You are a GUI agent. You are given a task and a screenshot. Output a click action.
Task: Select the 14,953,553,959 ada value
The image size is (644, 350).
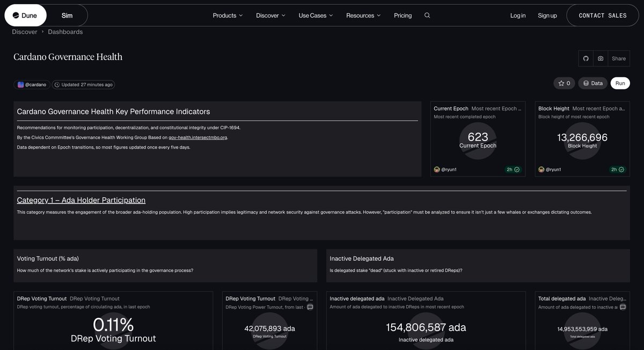pos(582,329)
